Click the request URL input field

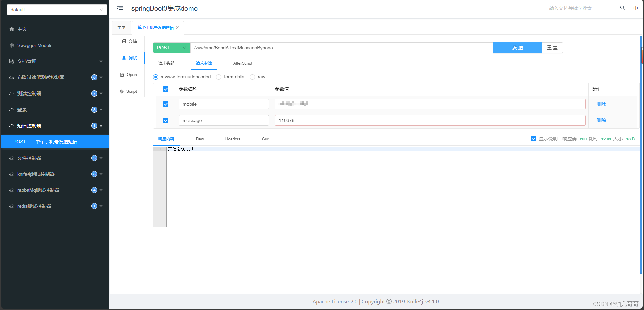[x=342, y=48]
